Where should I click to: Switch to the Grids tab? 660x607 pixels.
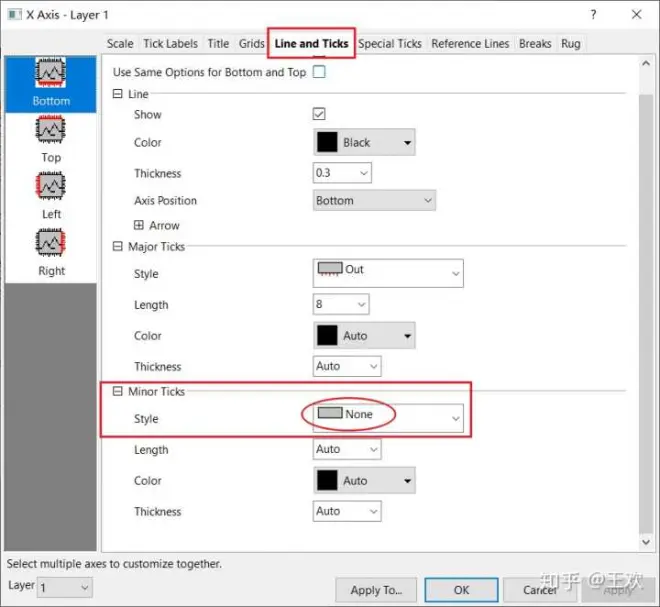point(251,43)
